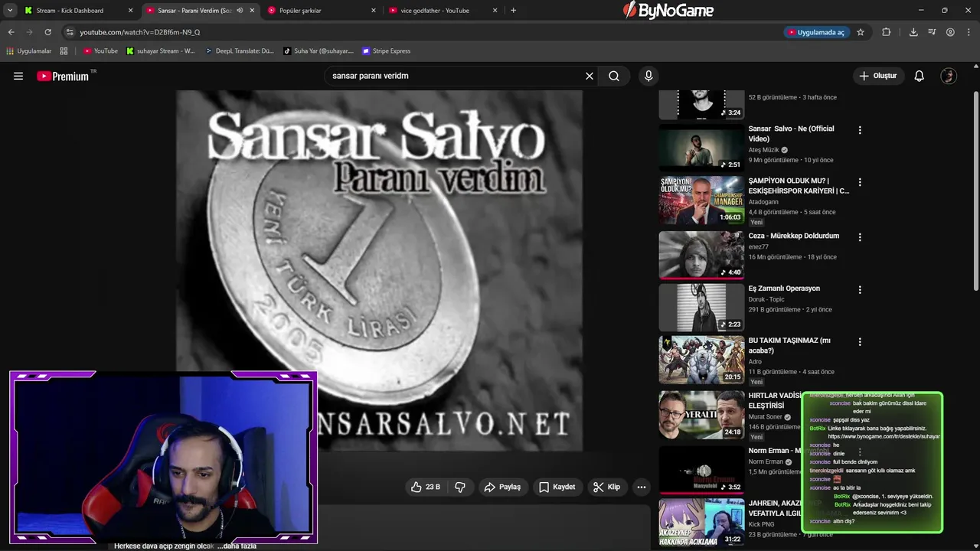The width and height of the screenshot is (980, 551).
Task: Open options for Sansar Salvo - Ne video
Action: click(x=860, y=130)
